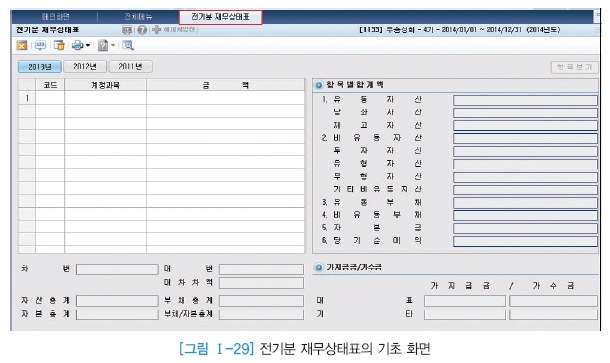Viewport: 610px width, 363px height.
Task: Click the 항목별합계액 section arrow icon
Action: coord(319,85)
